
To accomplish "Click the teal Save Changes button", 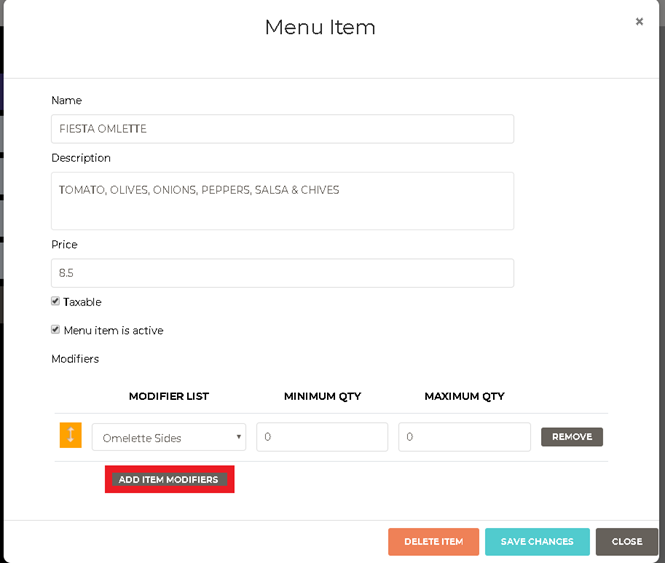I will (x=537, y=542).
